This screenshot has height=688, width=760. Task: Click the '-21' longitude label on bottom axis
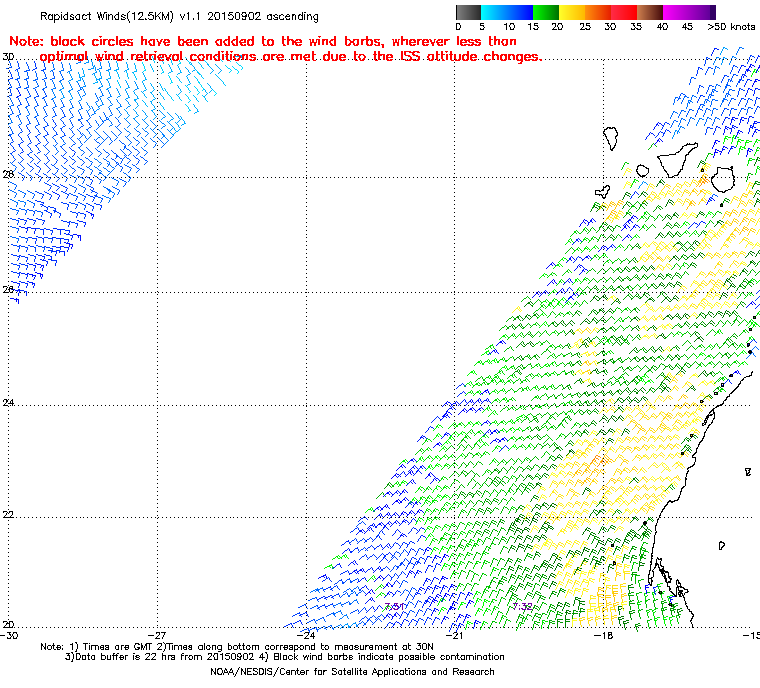pyautogui.click(x=454, y=635)
